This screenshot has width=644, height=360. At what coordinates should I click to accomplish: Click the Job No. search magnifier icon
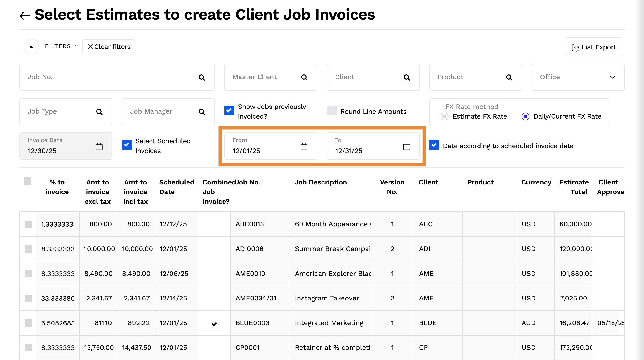click(x=202, y=77)
